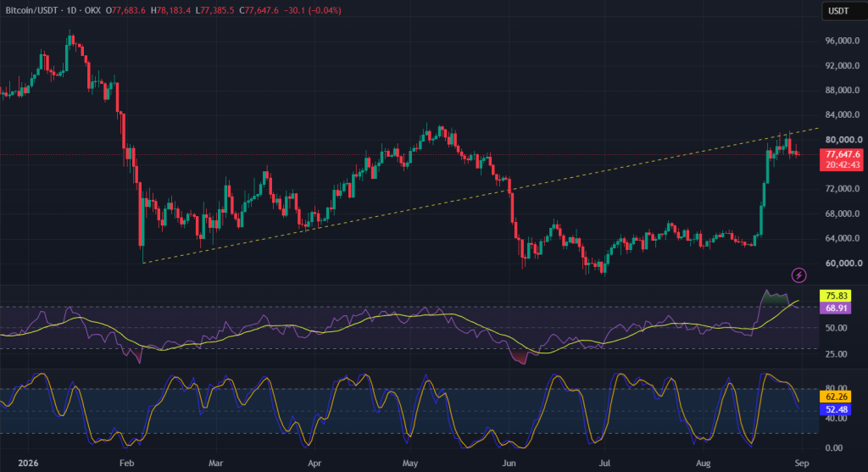Viewport: 868px width, 472px height.
Task: Click the 0.00 stochastic axis label
Action: point(834,448)
